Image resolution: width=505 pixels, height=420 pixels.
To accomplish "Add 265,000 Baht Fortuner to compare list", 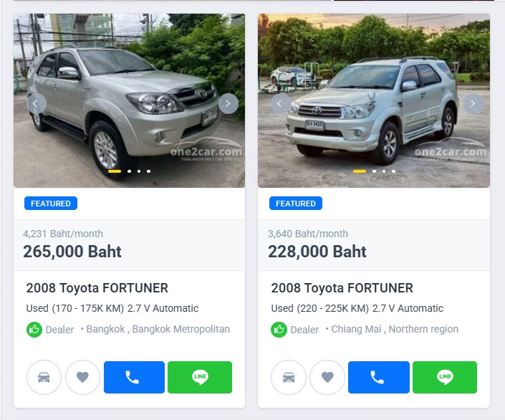I will [44, 377].
